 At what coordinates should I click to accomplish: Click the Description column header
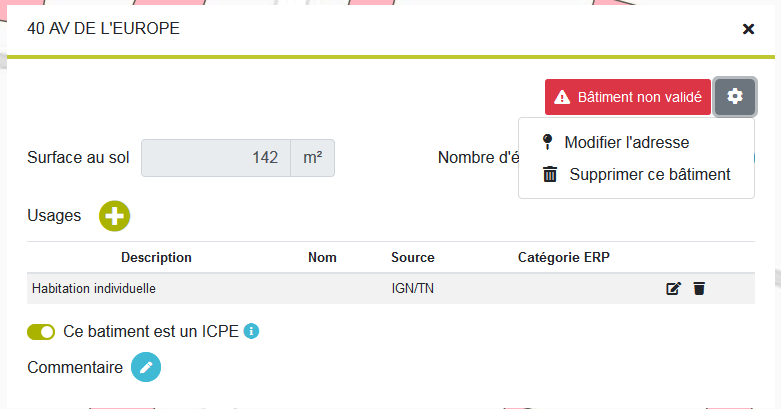point(156,257)
